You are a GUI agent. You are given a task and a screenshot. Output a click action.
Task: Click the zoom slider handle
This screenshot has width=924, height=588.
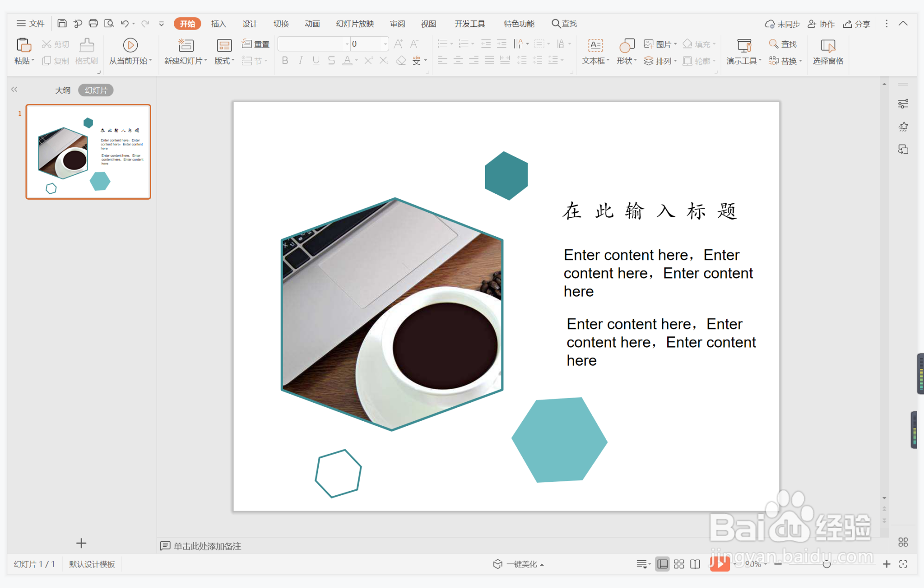826,564
